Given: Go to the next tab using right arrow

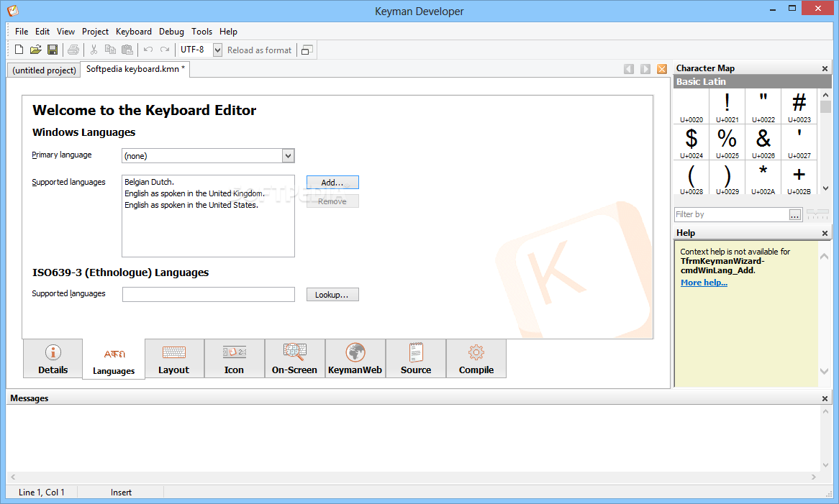Looking at the screenshot, I should [x=645, y=69].
